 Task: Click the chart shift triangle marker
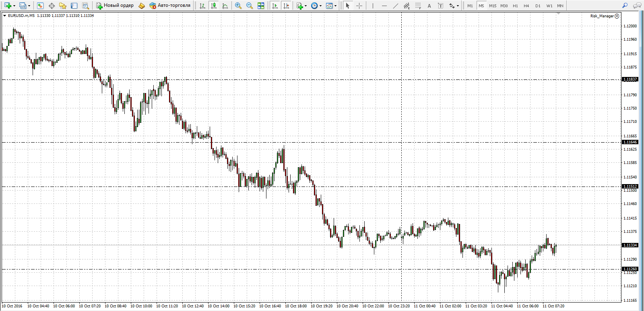pyautogui.click(x=558, y=14)
